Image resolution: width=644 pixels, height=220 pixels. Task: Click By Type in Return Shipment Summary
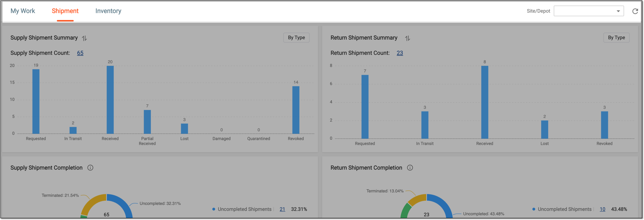pos(616,38)
